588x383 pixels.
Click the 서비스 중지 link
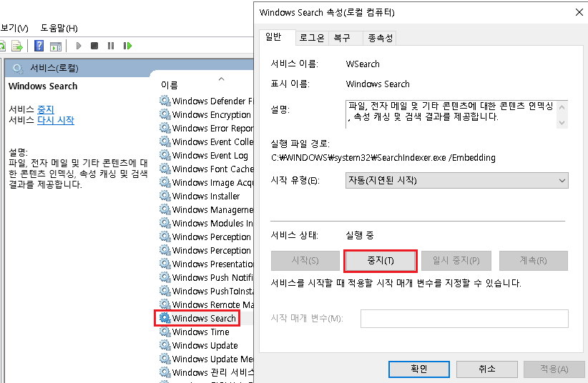[x=46, y=109]
